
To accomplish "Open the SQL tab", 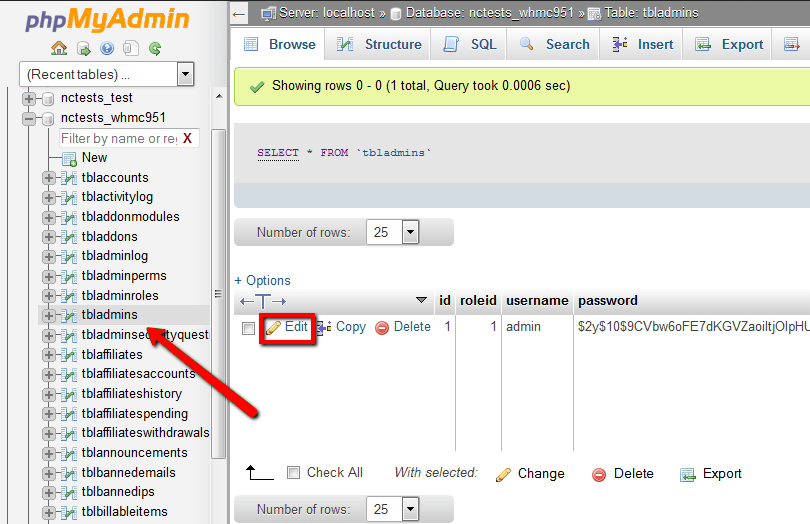I will (x=470, y=44).
